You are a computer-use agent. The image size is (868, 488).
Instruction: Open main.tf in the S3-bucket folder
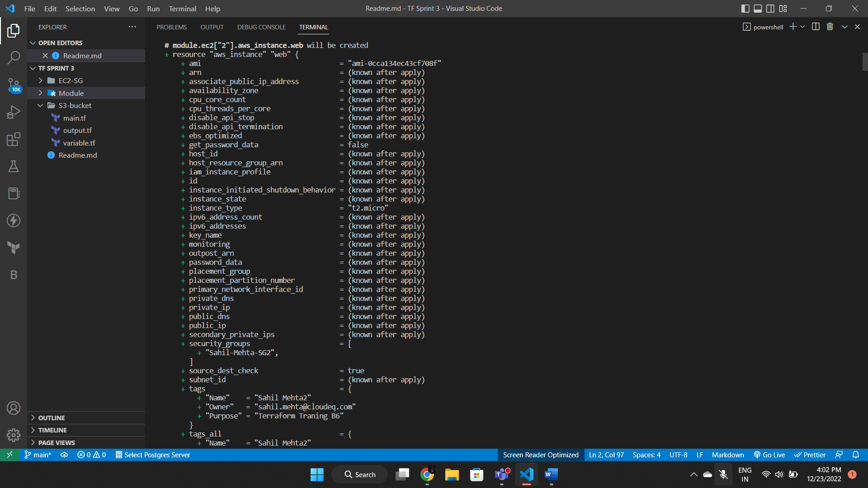coord(75,117)
